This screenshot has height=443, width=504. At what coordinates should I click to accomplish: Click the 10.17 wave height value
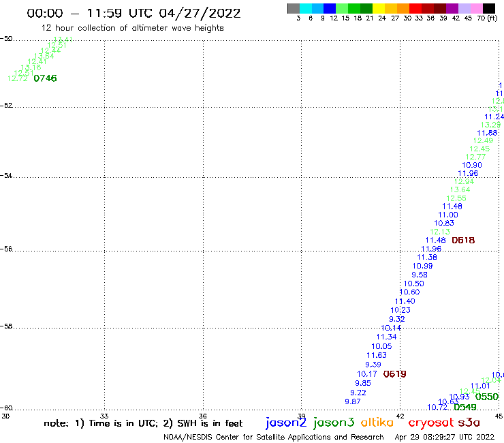point(366,374)
